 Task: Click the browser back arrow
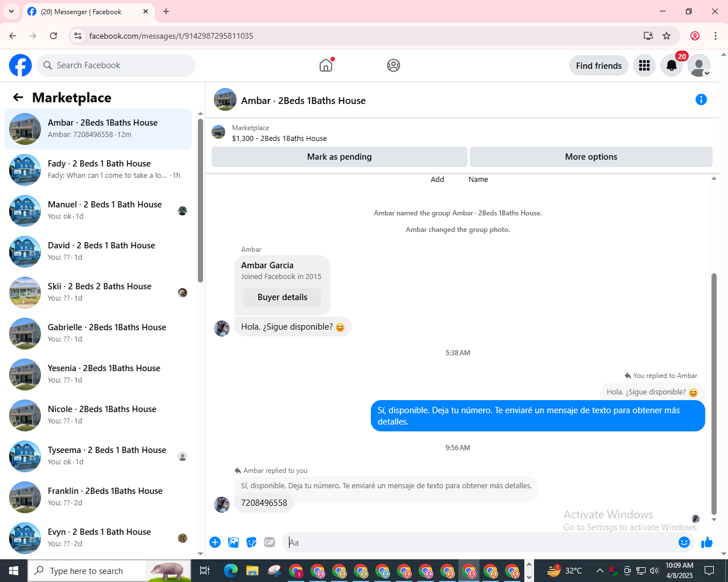(13, 36)
